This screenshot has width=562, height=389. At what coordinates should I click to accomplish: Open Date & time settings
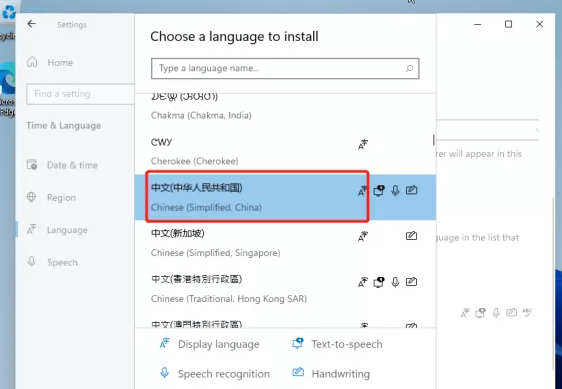(62, 165)
